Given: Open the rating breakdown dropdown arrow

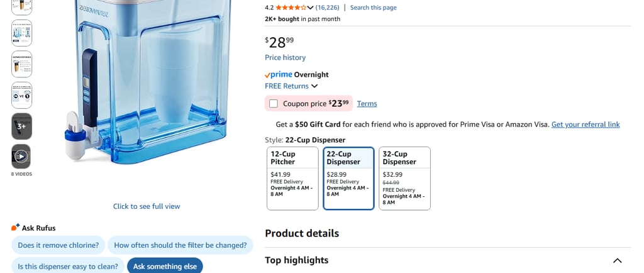Looking at the screenshot, I should pyautogui.click(x=310, y=8).
